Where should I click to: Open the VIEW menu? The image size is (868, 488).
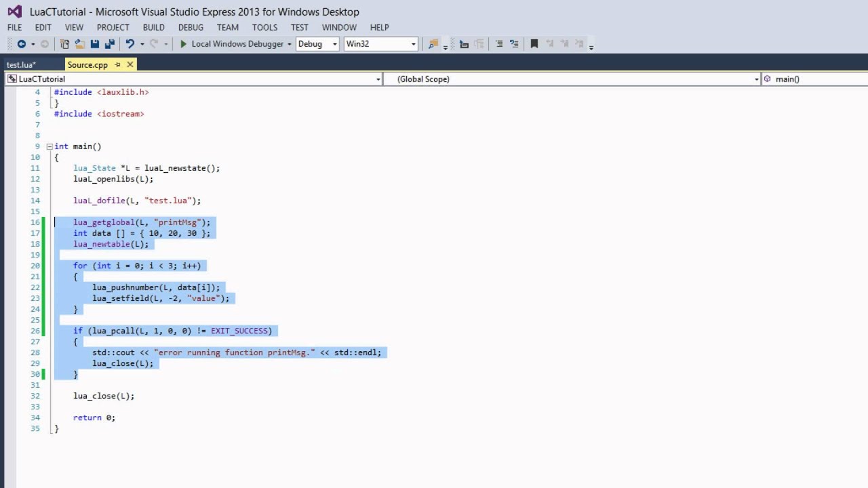tap(74, 27)
